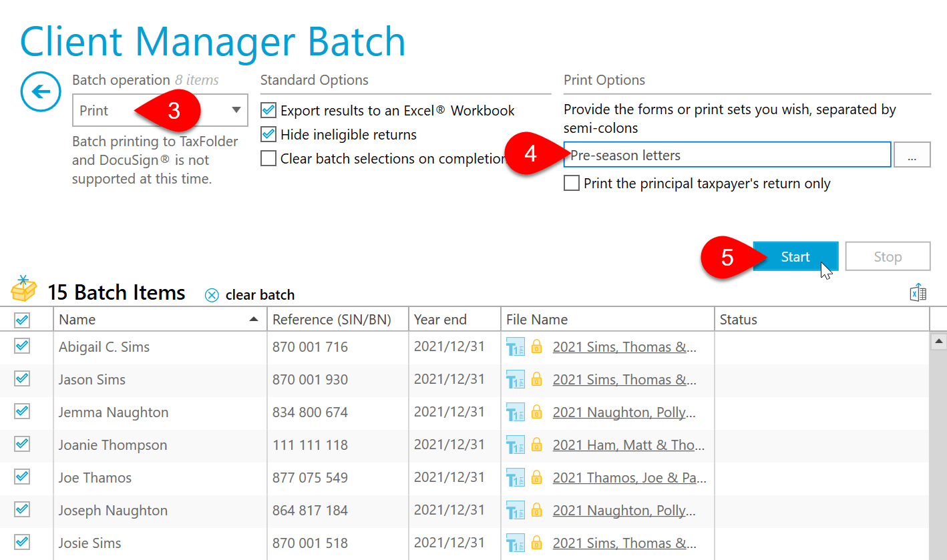
Task: Click lock icon in Josie Sims row
Action: [x=536, y=543]
